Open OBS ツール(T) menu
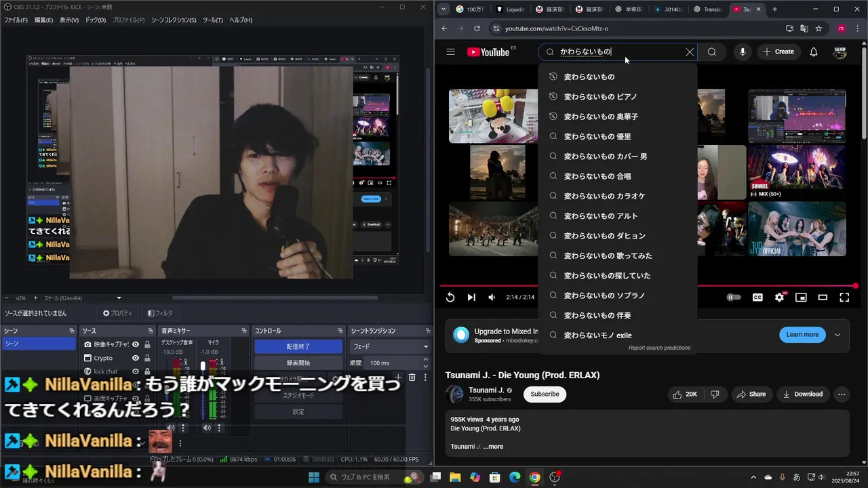The image size is (868, 488). (212, 20)
